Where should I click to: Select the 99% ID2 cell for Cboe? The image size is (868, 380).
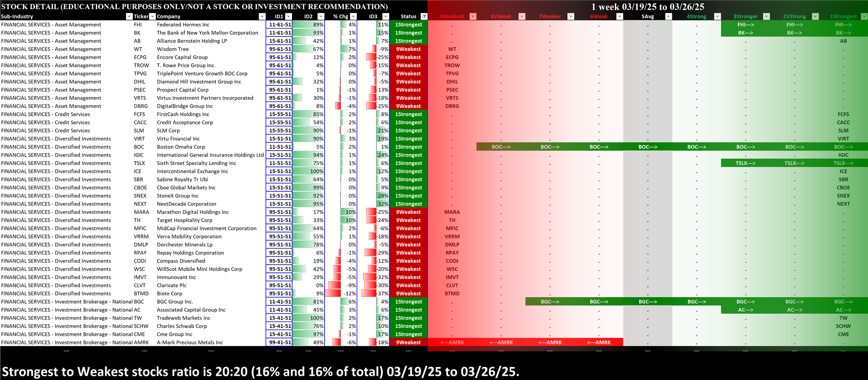(309, 188)
